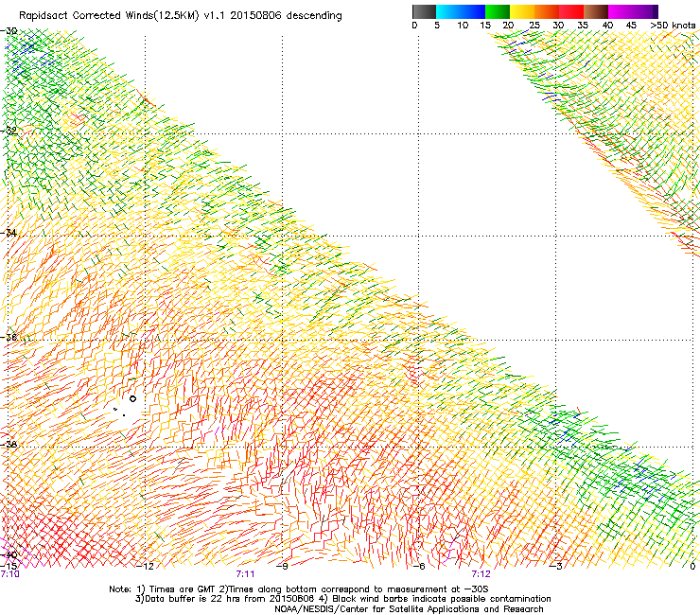Click the '35' legend scale label

583,26
